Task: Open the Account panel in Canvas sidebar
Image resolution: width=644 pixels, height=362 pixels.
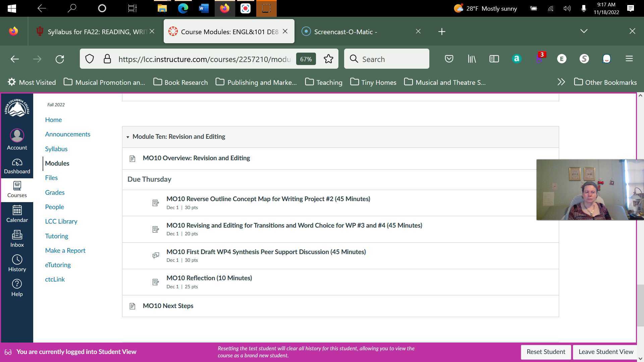Action: click(x=17, y=139)
